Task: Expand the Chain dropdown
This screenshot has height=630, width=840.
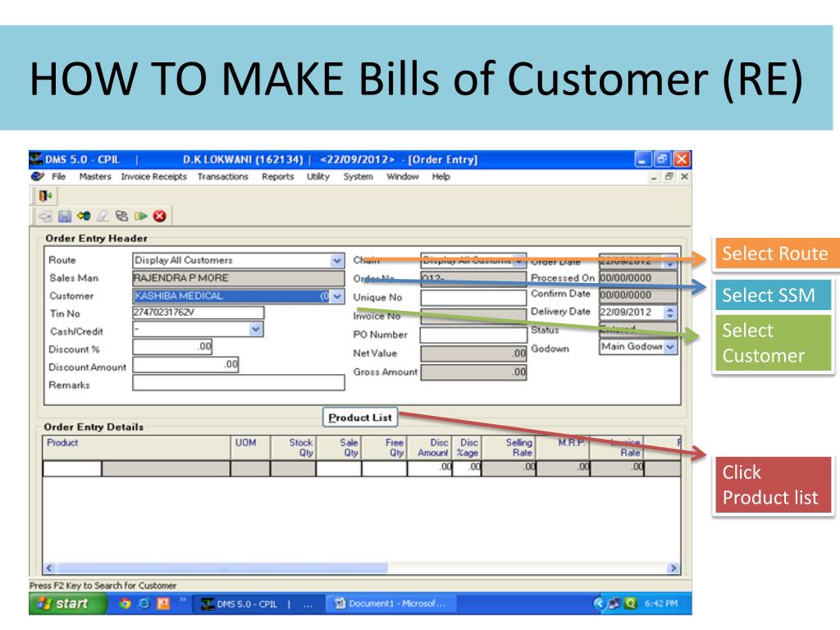Action: click(x=519, y=262)
